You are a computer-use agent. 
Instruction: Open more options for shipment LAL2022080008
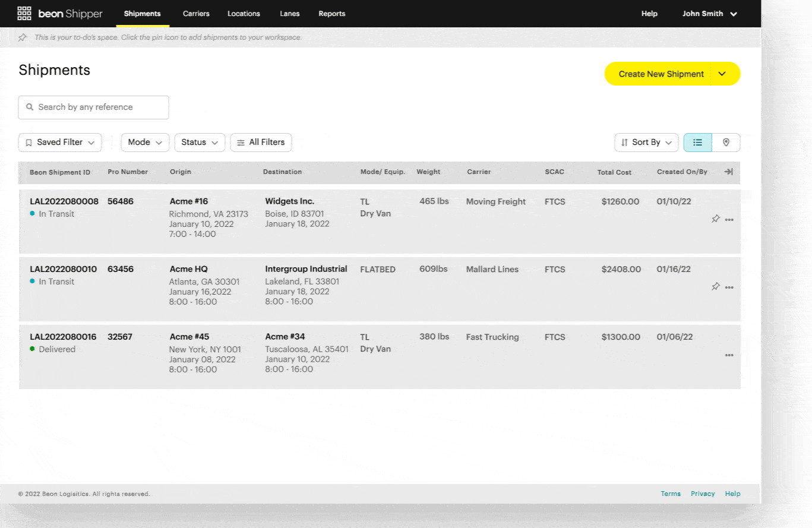729,220
